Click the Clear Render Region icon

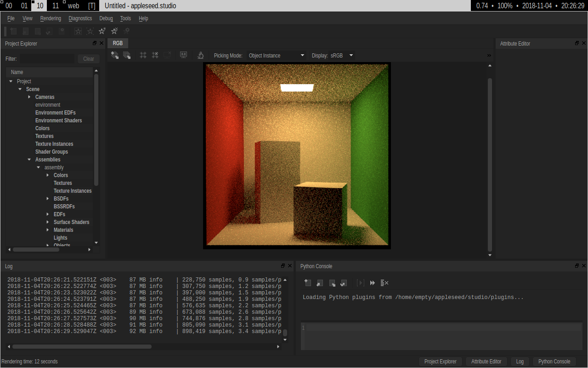155,55
